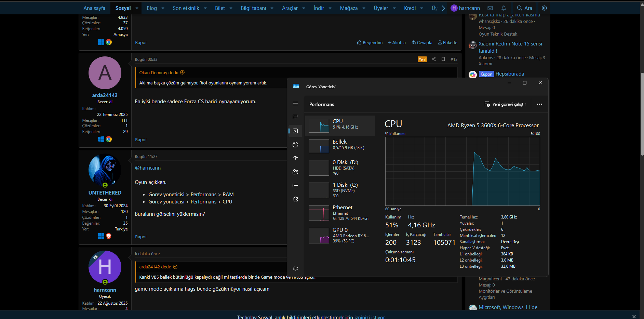Dismiss the notification permission banner
Viewport: 644px width, 319px height.
(634, 316)
